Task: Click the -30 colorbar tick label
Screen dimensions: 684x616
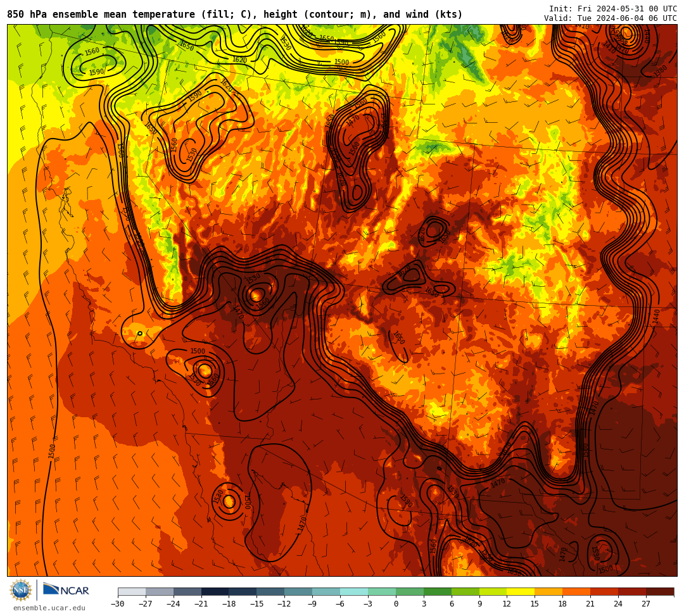Action: tap(118, 604)
